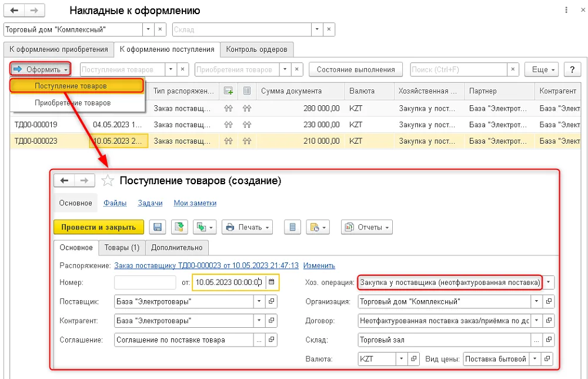Open the Склад record in creation form

point(549,340)
